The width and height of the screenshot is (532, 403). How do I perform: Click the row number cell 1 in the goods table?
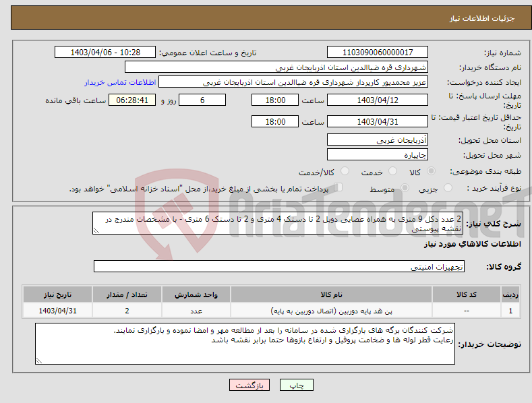(x=510, y=311)
